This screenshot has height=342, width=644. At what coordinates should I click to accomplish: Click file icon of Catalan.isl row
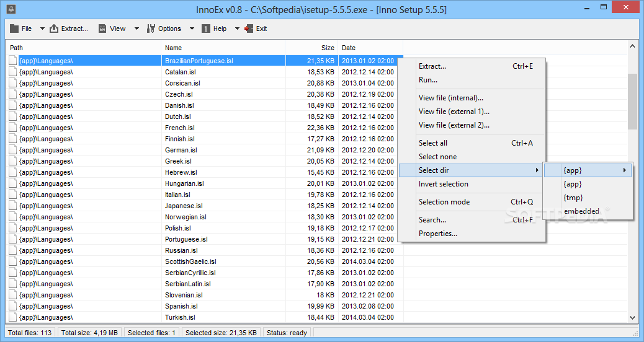(13, 72)
